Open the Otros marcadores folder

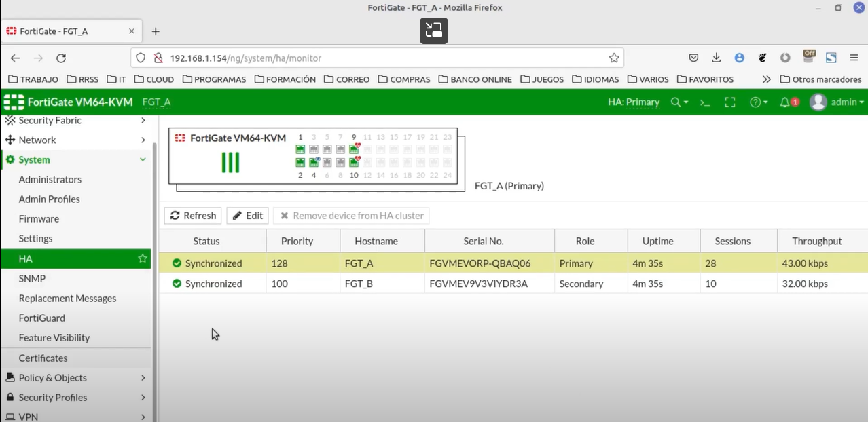point(820,79)
